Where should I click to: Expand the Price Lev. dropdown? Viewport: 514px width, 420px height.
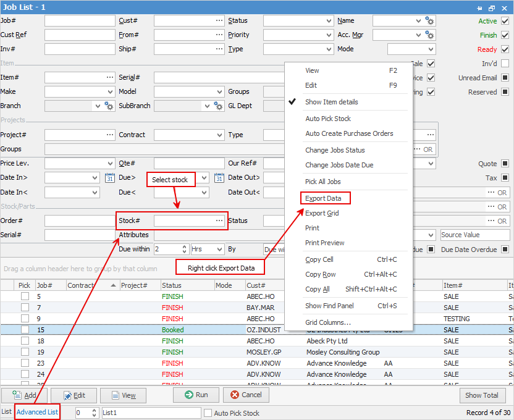pos(111,164)
